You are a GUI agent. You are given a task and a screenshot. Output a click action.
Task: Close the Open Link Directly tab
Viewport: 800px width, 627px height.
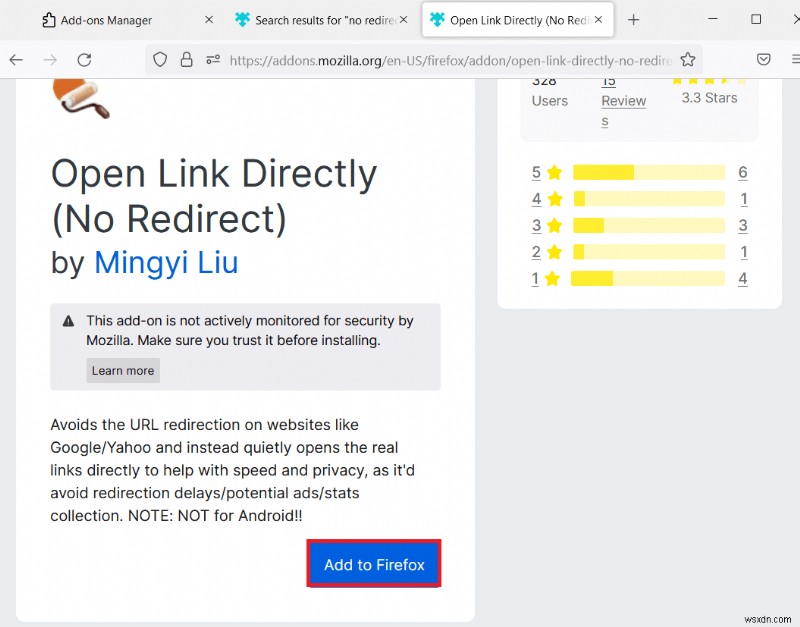point(598,20)
